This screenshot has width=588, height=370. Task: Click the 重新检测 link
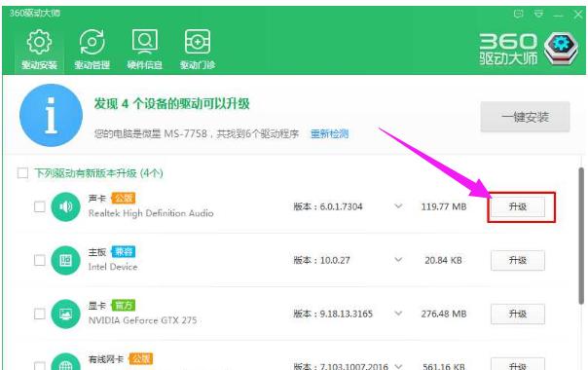pos(329,133)
